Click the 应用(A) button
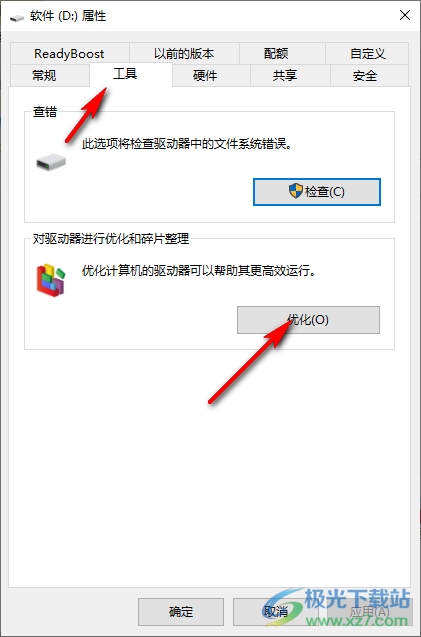The height and width of the screenshot is (637, 421). click(370, 611)
